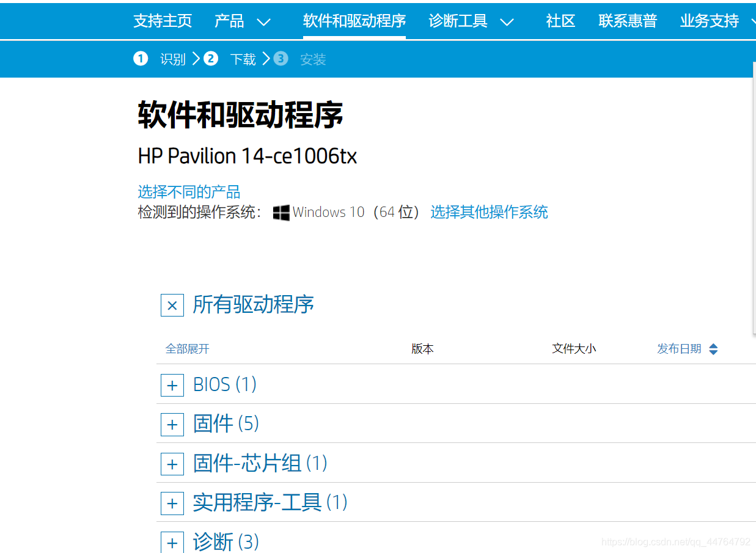The width and height of the screenshot is (756, 553).
Task: Go back to the 识别 step
Action: point(173,59)
